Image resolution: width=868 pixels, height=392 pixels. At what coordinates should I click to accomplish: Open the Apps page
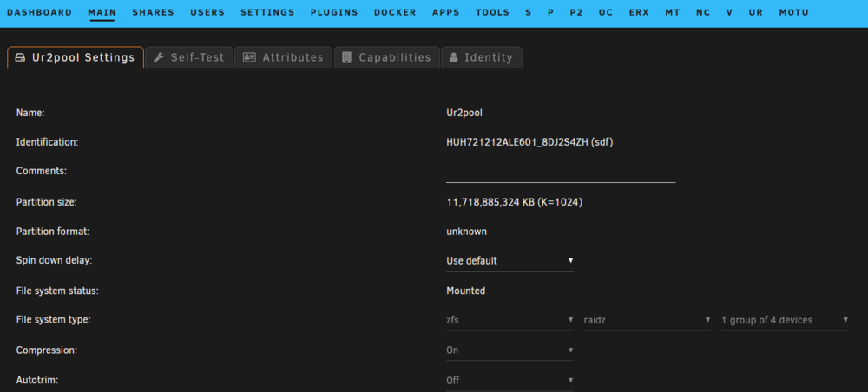coord(445,12)
